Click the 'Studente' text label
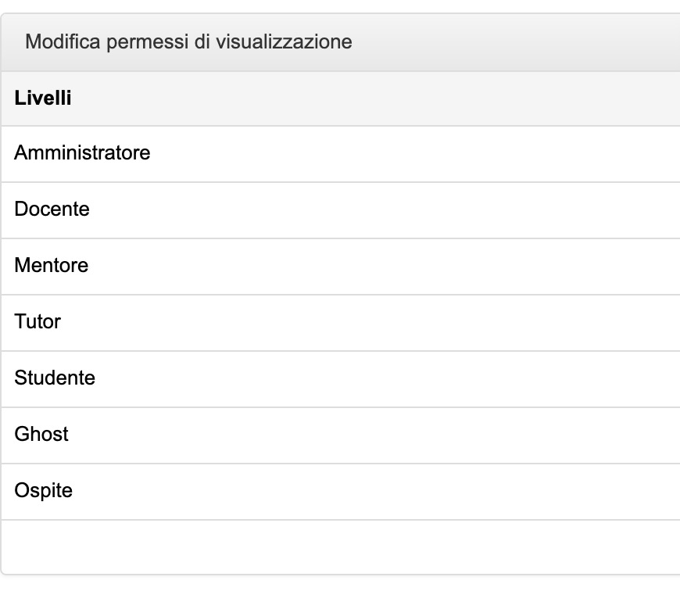680x616 pixels. (x=55, y=378)
